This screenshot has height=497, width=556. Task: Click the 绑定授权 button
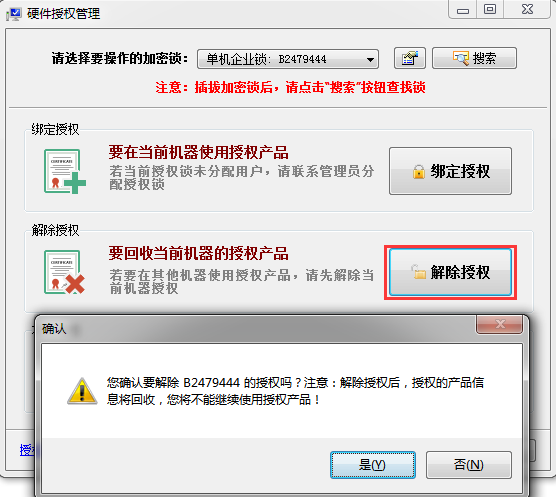click(x=450, y=171)
